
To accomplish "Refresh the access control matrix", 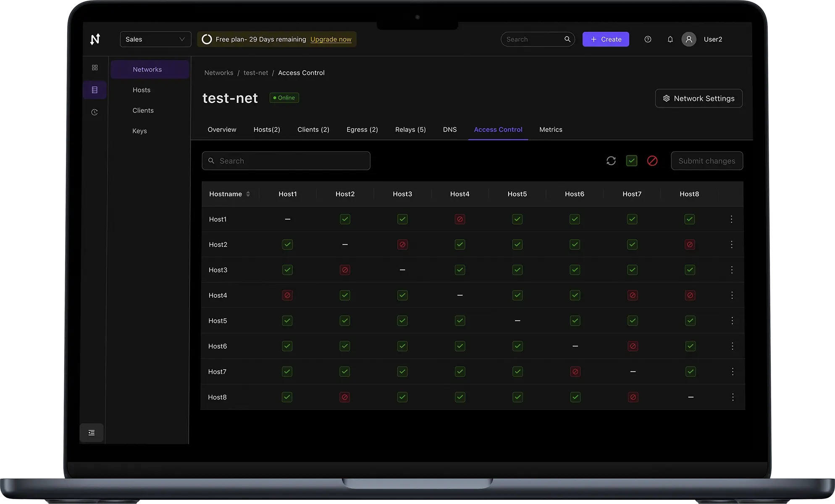I will click(611, 161).
